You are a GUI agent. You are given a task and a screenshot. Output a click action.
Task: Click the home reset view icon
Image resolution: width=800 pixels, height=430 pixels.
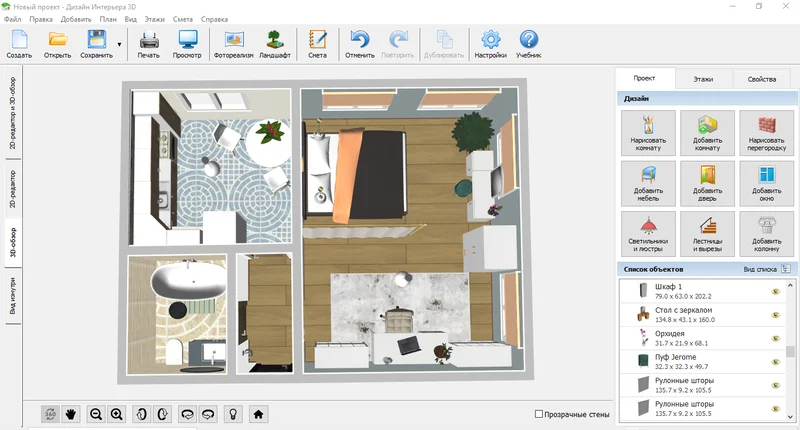click(258, 413)
